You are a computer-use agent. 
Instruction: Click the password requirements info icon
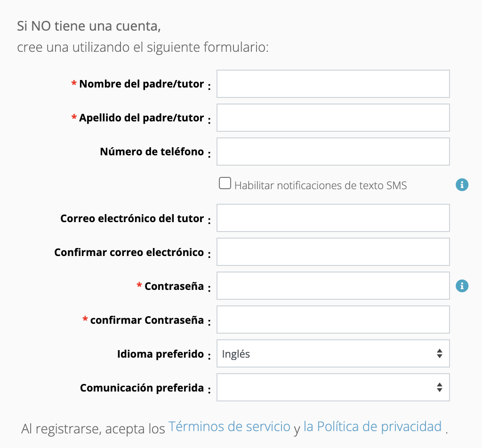click(x=462, y=286)
